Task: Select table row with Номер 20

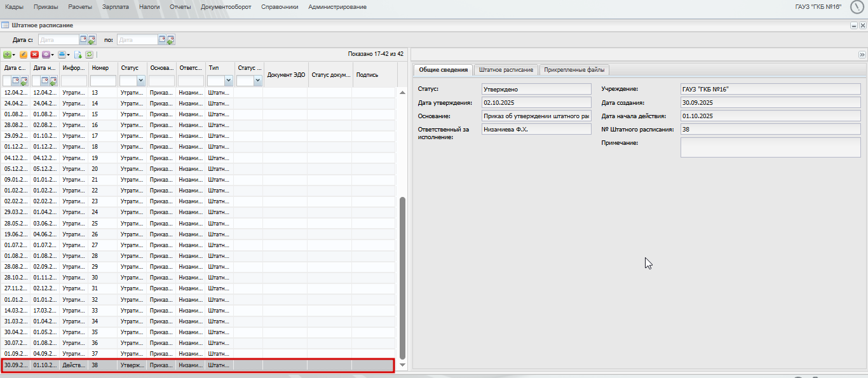Action: (x=198, y=169)
